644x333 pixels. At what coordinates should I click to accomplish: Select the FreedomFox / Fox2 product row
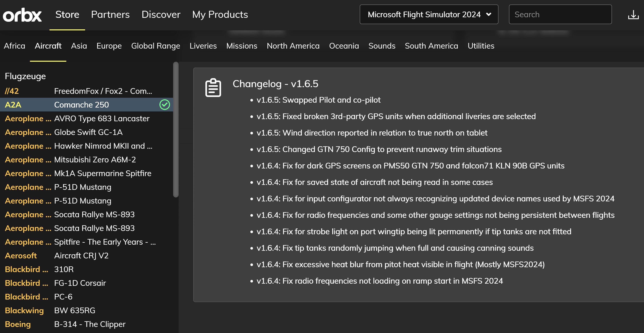[x=86, y=91]
